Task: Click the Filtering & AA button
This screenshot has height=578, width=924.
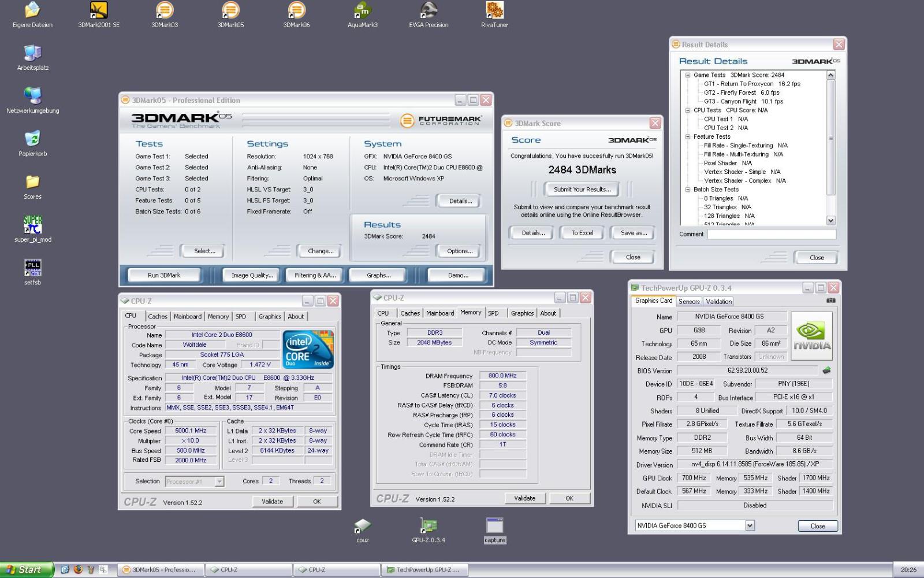Action: [x=315, y=275]
